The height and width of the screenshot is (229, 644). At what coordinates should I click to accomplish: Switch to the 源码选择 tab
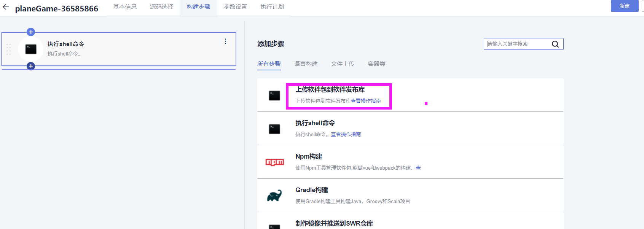[162, 7]
